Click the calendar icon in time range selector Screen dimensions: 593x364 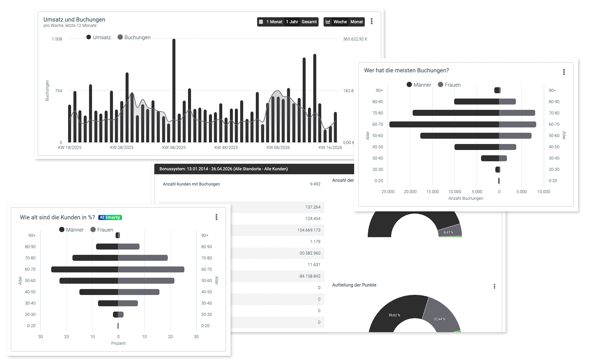[x=261, y=22]
